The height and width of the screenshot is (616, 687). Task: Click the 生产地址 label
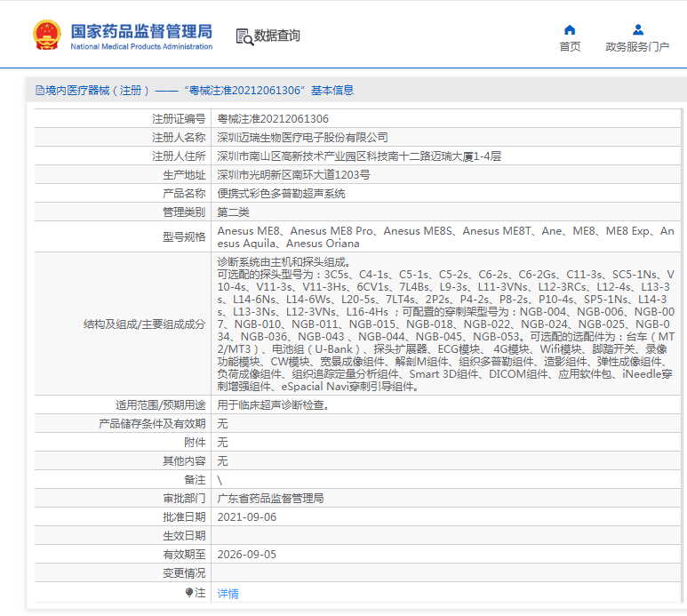tap(184, 175)
